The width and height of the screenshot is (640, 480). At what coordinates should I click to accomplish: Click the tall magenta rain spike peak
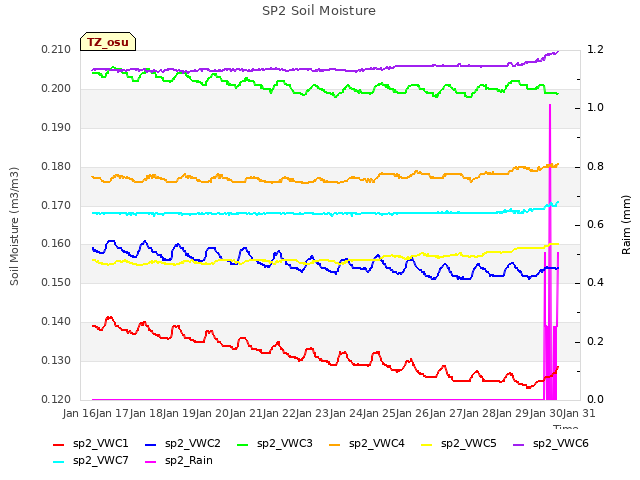coord(550,105)
